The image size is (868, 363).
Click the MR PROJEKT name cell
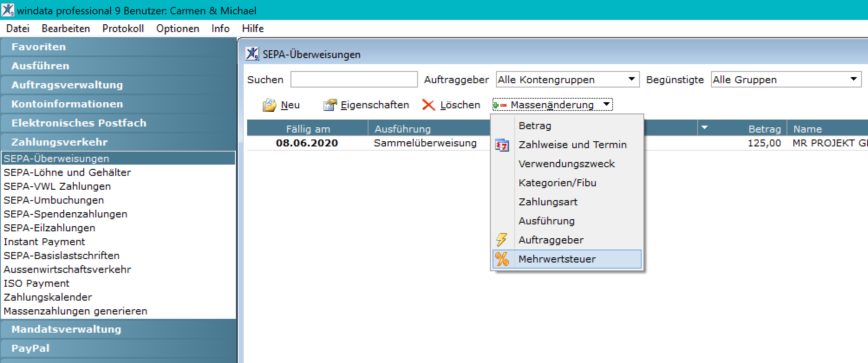(x=830, y=143)
